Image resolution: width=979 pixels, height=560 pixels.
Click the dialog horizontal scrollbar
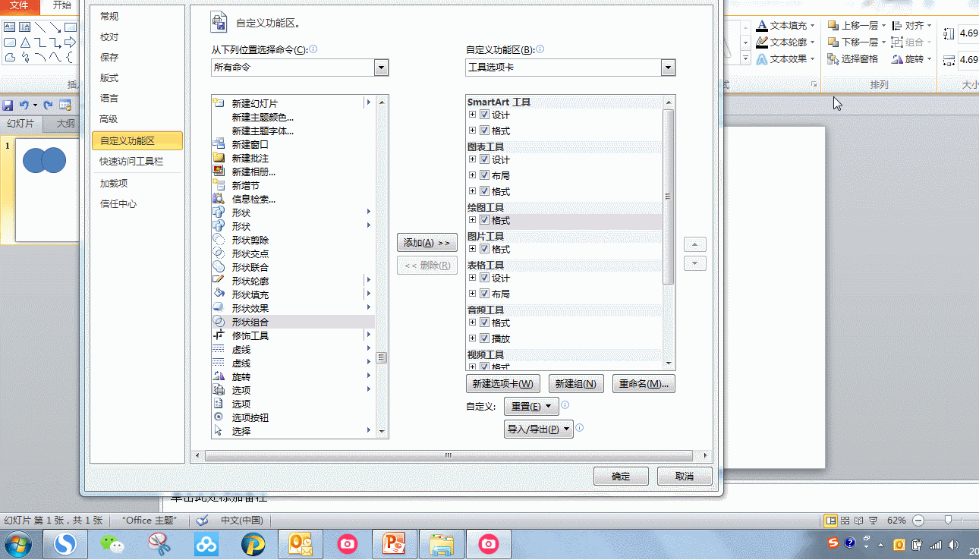448,455
